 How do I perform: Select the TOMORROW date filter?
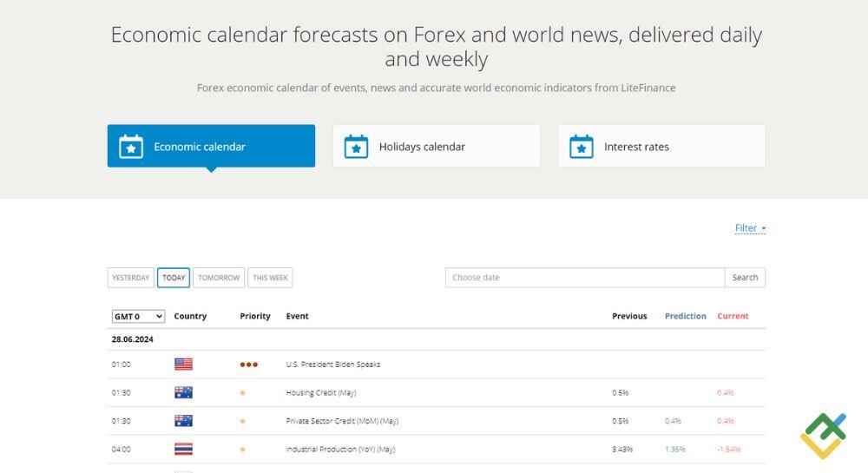click(x=219, y=278)
